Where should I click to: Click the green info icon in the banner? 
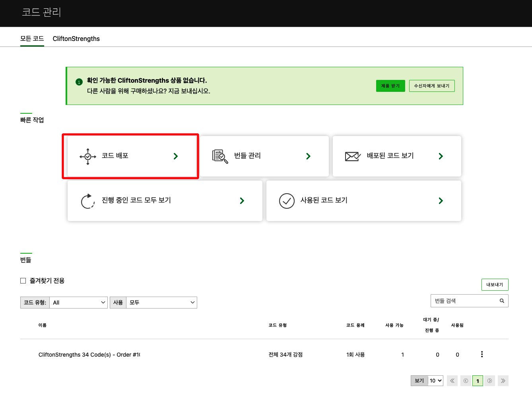[x=79, y=82]
